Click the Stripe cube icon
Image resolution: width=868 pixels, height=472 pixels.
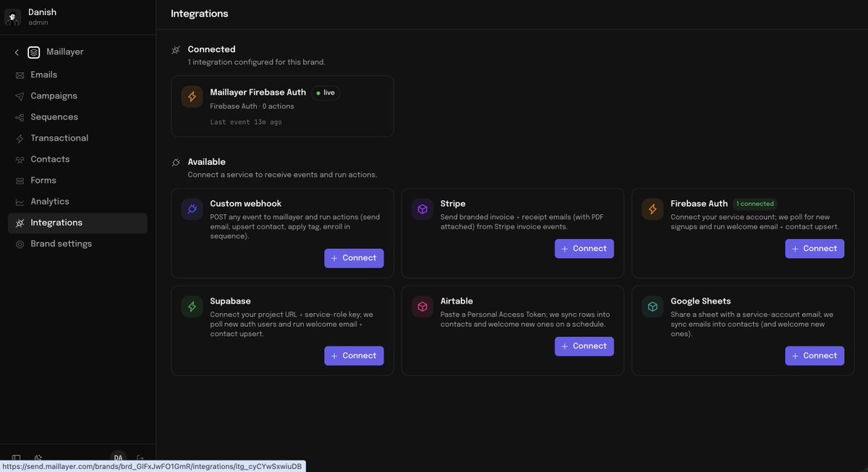tap(422, 210)
